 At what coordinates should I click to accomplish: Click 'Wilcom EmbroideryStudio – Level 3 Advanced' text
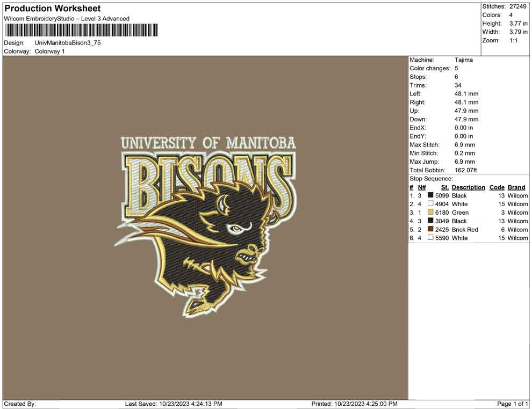[x=67, y=19]
